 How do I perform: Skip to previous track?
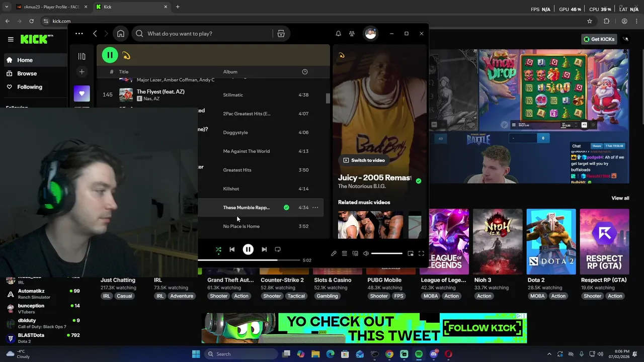click(232, 249)
